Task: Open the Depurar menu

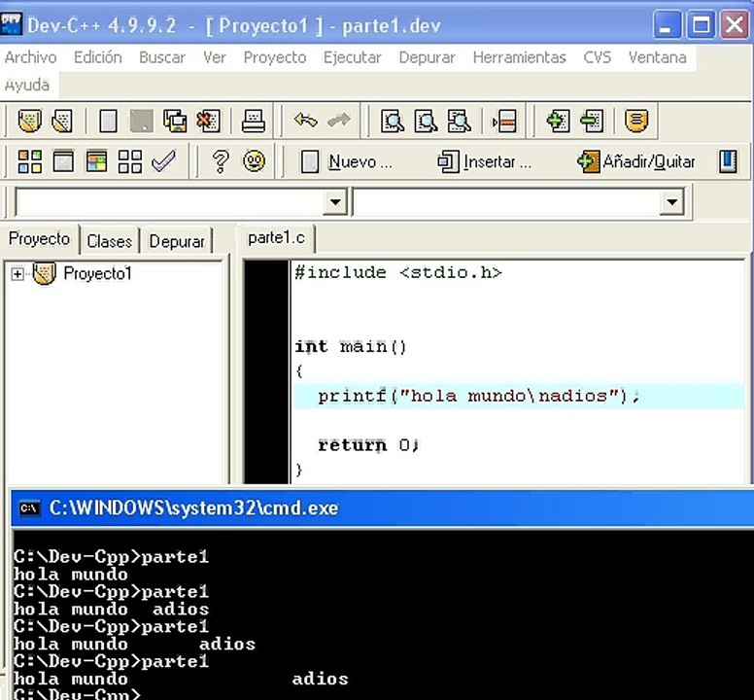Action: click(427, 57)
